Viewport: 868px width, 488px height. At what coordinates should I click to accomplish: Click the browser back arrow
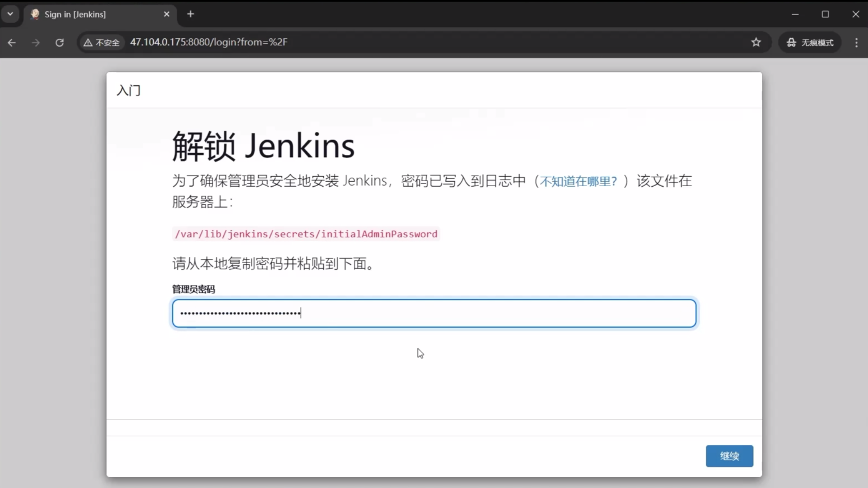(x=12, y=43)
